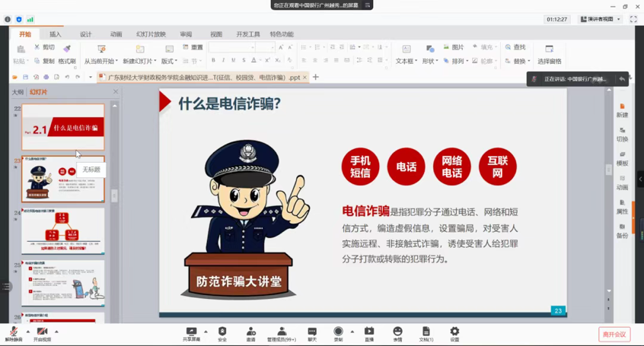Open the 文档 documents icon

(426, 332)
